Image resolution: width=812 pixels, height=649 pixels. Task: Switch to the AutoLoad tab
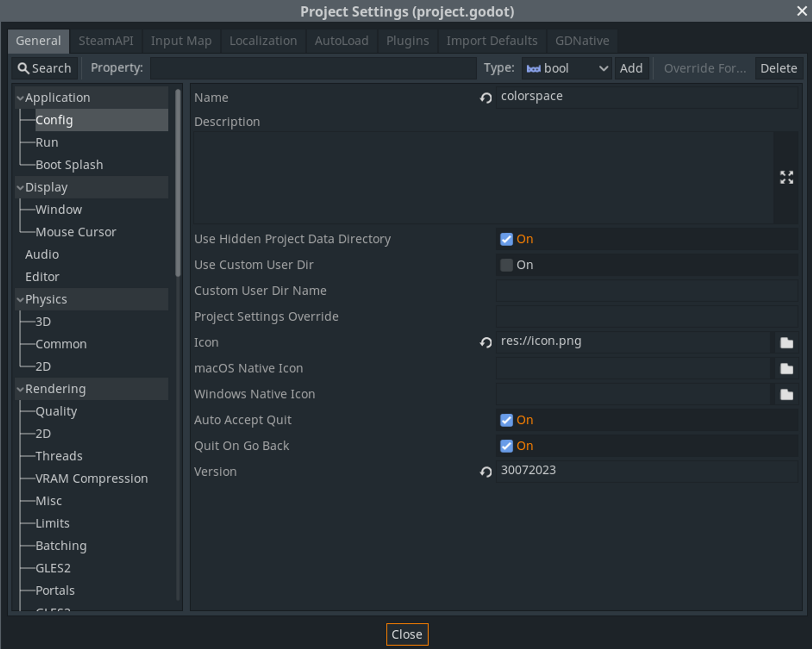(341, 41)
